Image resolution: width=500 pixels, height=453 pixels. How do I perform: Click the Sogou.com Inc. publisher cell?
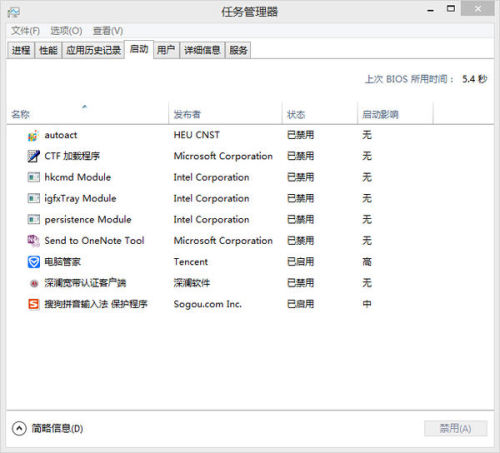208,304
